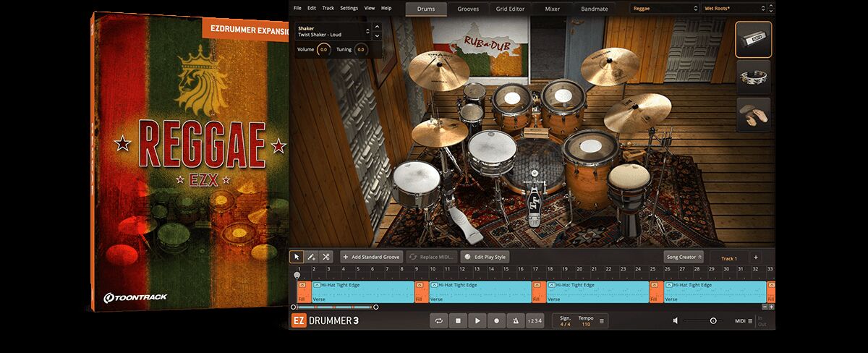Expand the Song Creator panel
Screen dimensions: 868x353
(x=683, y=257)
